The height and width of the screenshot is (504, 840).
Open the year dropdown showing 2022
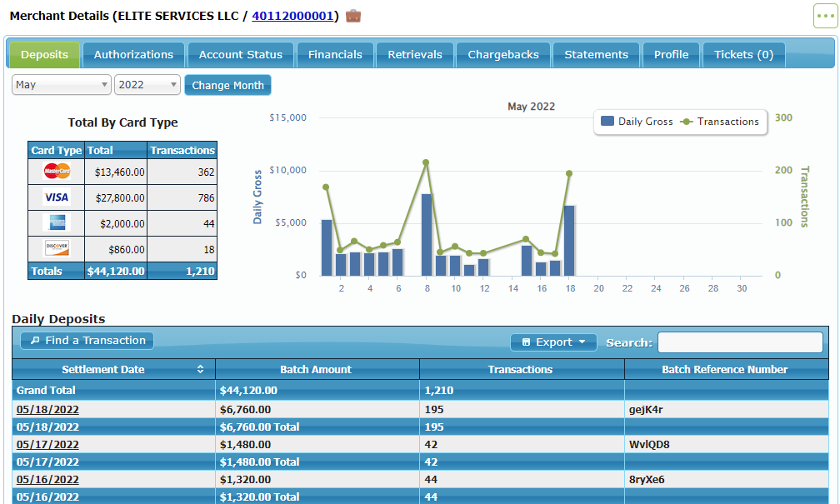[147, 85]
